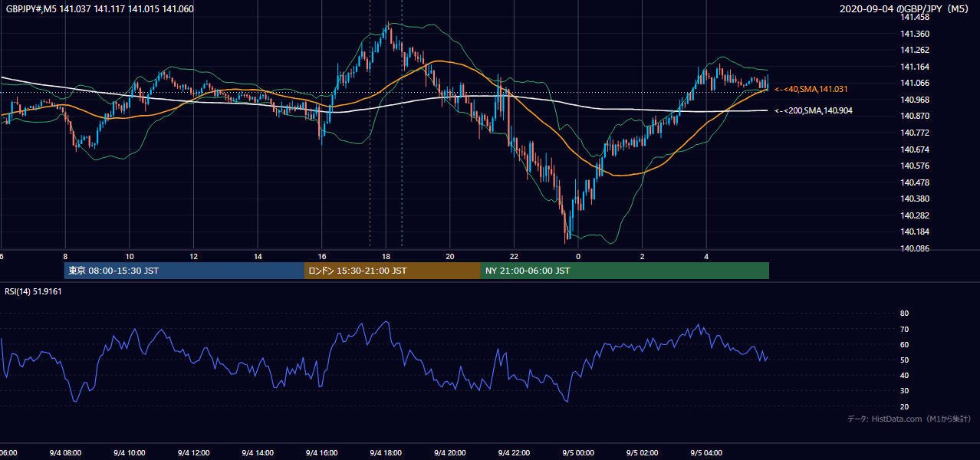Select the NY 21:00-06:00 JST session bar
Viewport: 980px width, 460px height.
click(x=625, y=271)
